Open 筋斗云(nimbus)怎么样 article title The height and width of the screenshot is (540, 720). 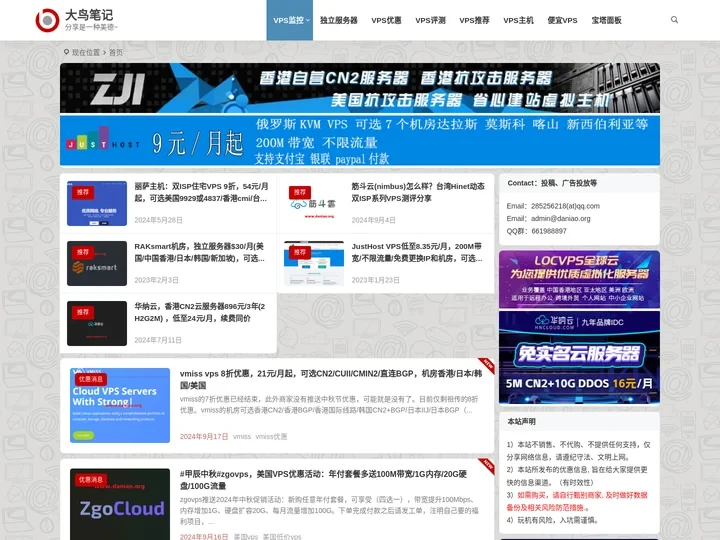(418, 192)
